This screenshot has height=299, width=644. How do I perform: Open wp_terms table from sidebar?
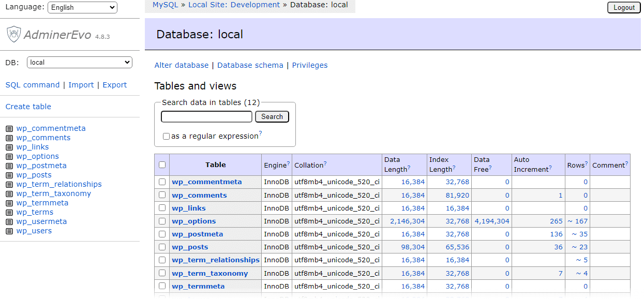click(35, 213)
